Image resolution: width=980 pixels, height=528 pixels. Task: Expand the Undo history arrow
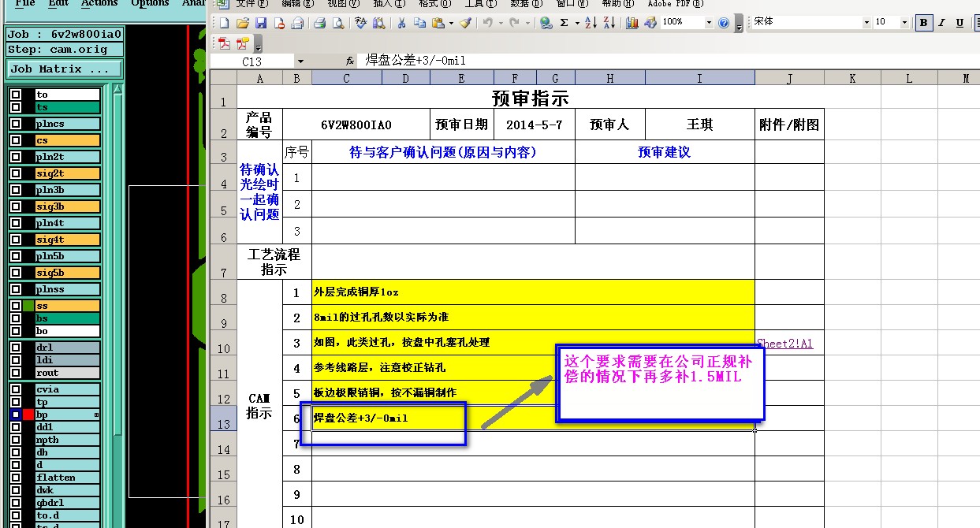point(500,23)
